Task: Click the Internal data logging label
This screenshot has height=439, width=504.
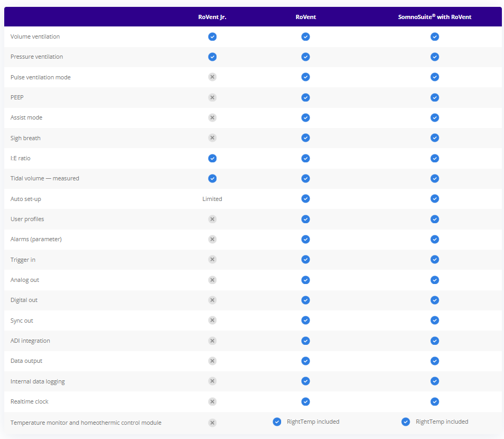Action: (38, 381)
